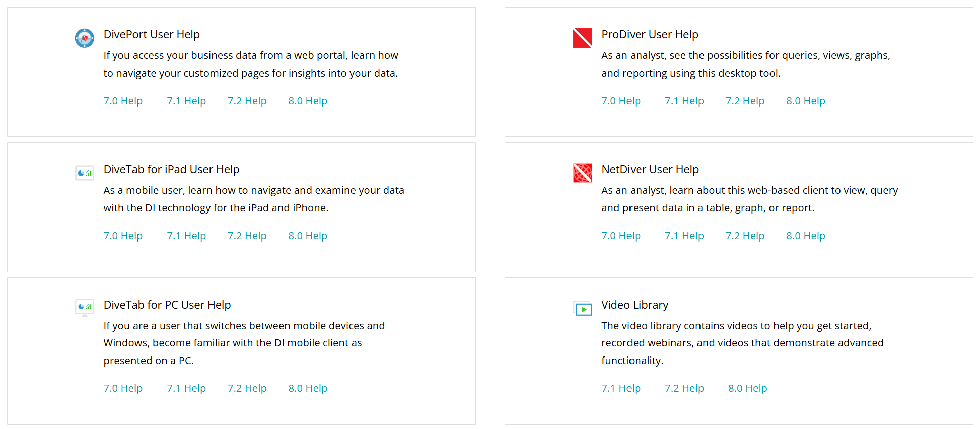Screen dimensions: 980x429
Task: Click the DiveTab for iPad icon
Action: tap(84, 173)
